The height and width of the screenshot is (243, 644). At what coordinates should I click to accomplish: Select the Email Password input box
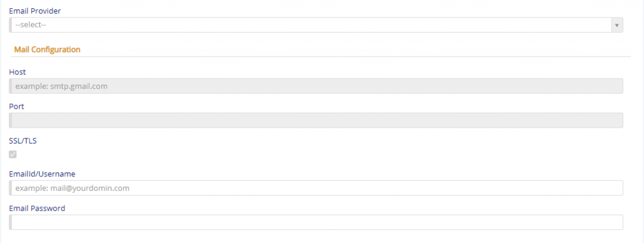[316, 222]
